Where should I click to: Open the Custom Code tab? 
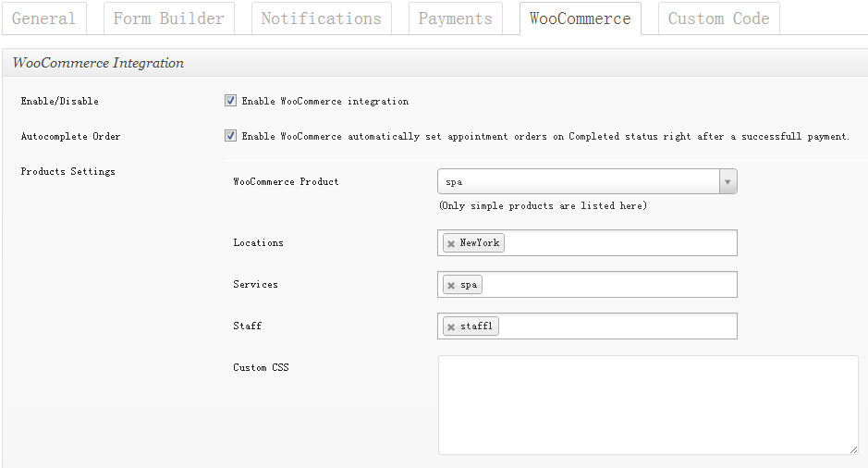click(x=718, y=18)
